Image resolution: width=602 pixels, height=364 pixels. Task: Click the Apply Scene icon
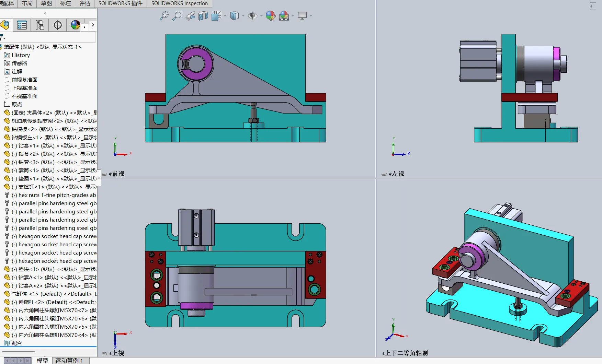coord(284,16)
